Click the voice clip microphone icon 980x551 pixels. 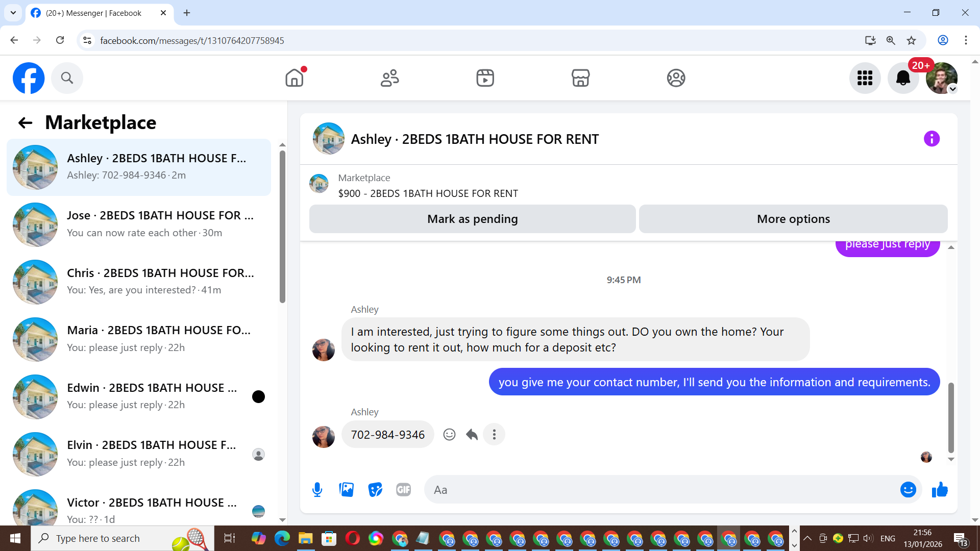tap(317, 490)
